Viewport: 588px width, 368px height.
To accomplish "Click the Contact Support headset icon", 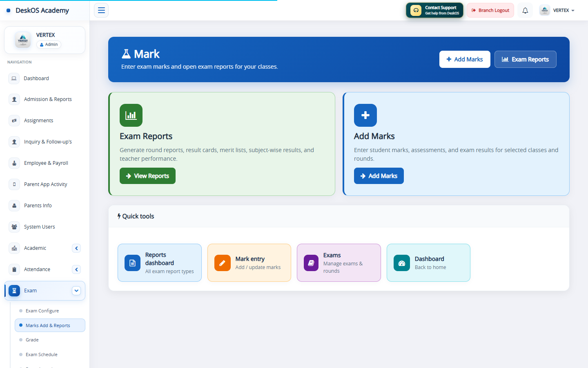I will pyautogui.click(x=416, y=11).
